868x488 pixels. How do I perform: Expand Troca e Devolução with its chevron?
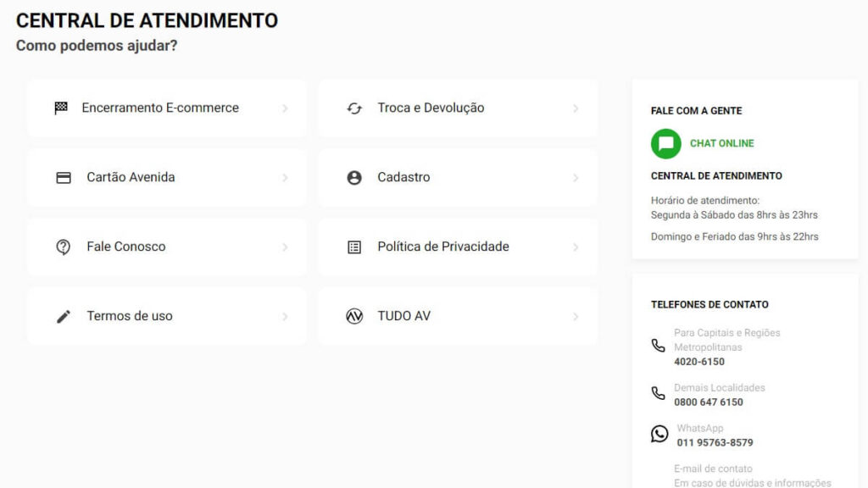point(576,108)
